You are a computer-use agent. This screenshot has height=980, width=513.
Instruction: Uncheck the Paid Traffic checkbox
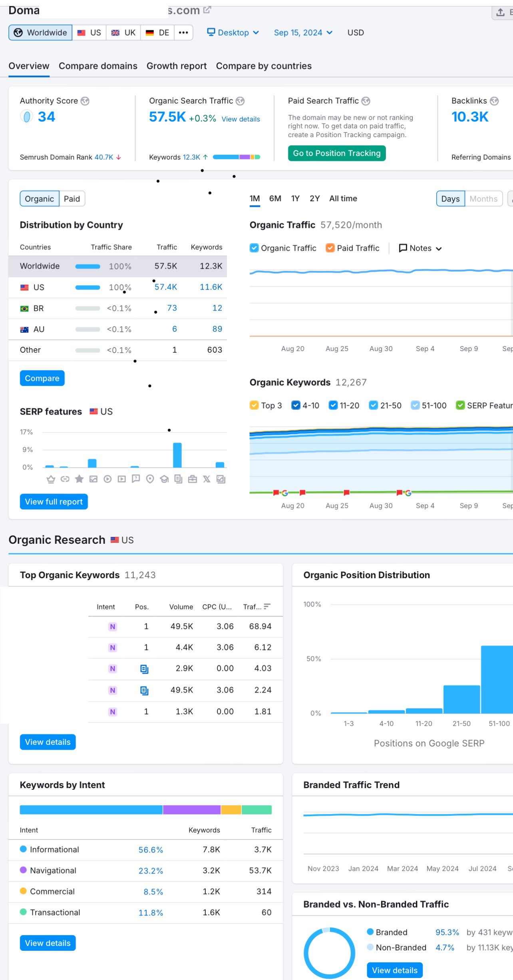(330, 248)
